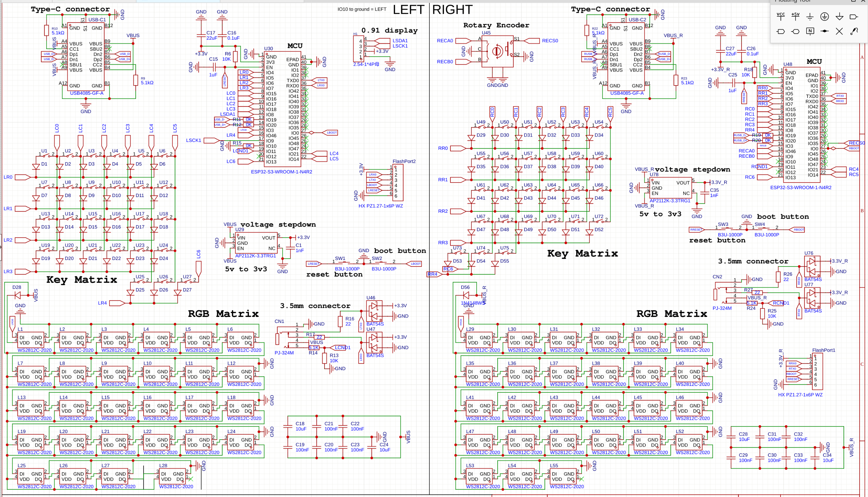Select the net label N tool
This screenshot has height=497, width=868.
(x=810, y=31)
